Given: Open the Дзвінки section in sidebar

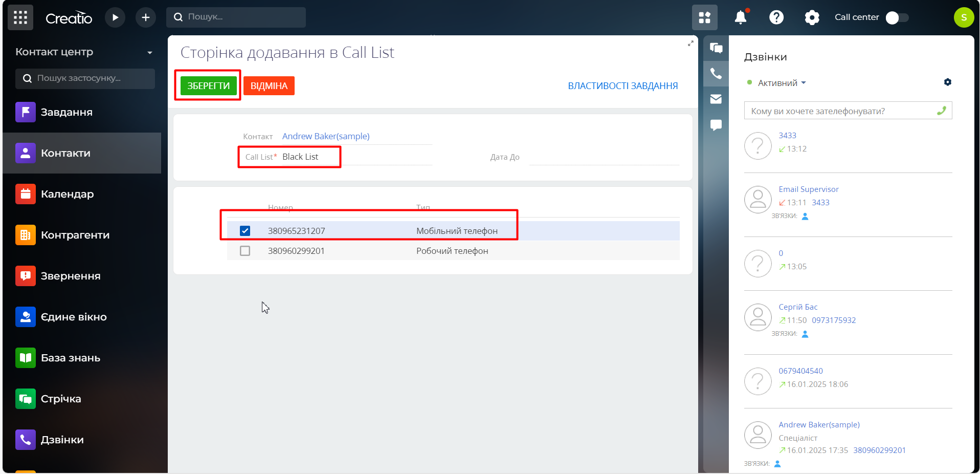Looking at the screenshot, I should tap(82, 440).
